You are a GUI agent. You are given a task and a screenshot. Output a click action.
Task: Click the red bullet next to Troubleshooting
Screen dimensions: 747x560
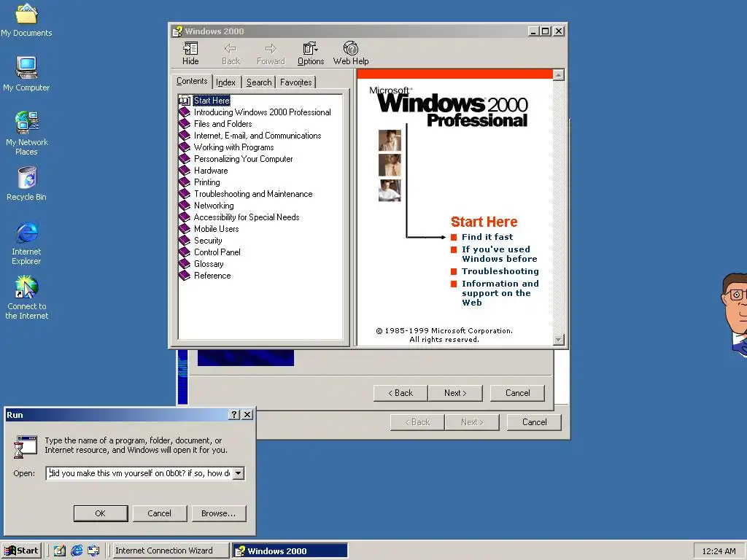pos(454,271)
